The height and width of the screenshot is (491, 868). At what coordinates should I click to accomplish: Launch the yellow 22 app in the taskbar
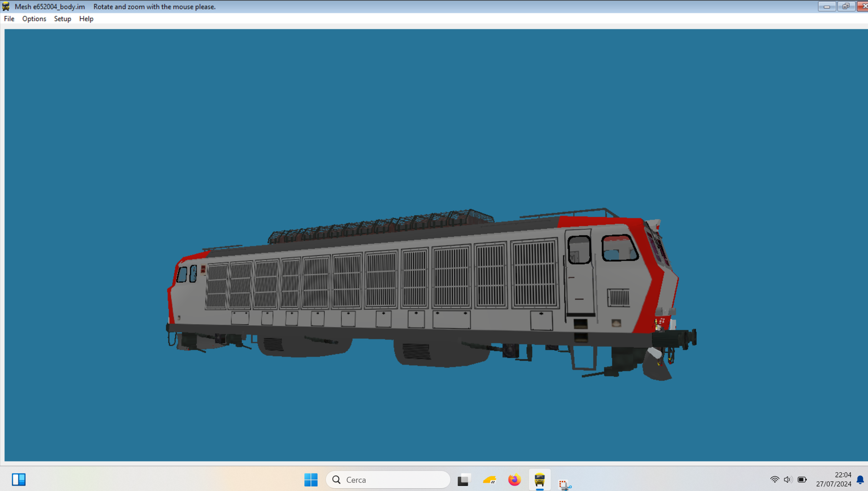click(x=489, y=480)
